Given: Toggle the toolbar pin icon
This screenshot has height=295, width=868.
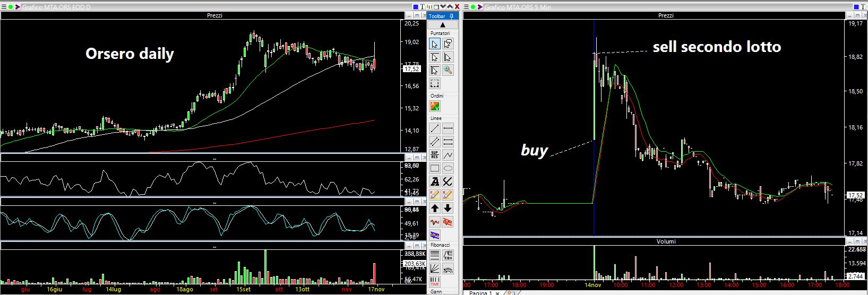Looking at the screenshot, I should point(452,16).
